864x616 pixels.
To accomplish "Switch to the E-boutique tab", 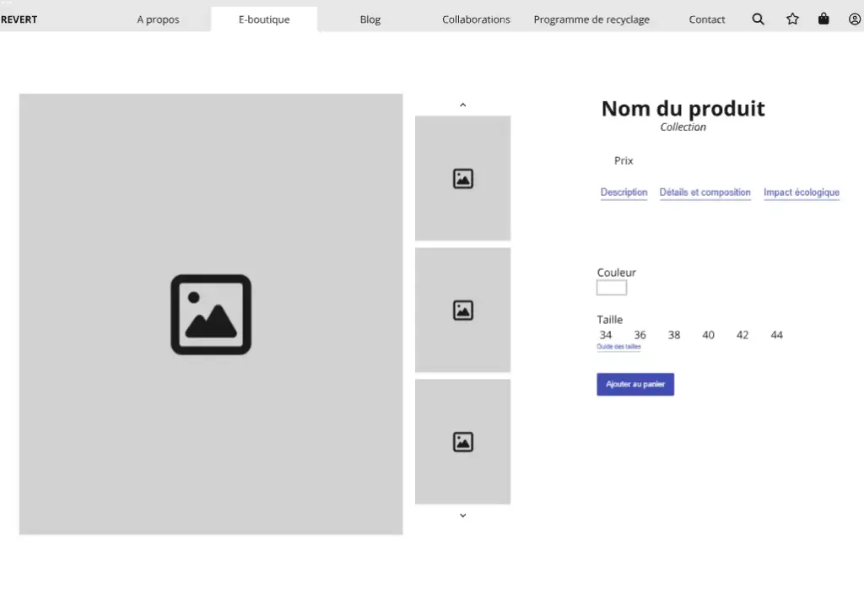I will [x=264, y=19].
